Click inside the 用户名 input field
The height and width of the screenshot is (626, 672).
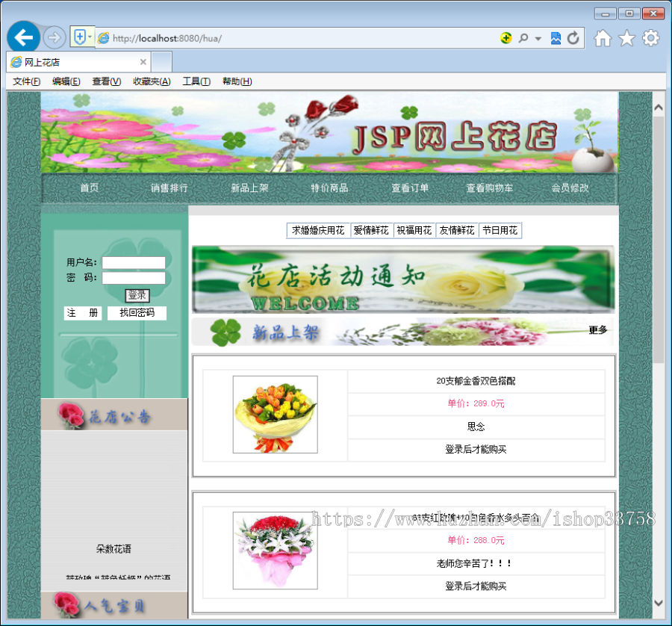(x=135, y=263)
